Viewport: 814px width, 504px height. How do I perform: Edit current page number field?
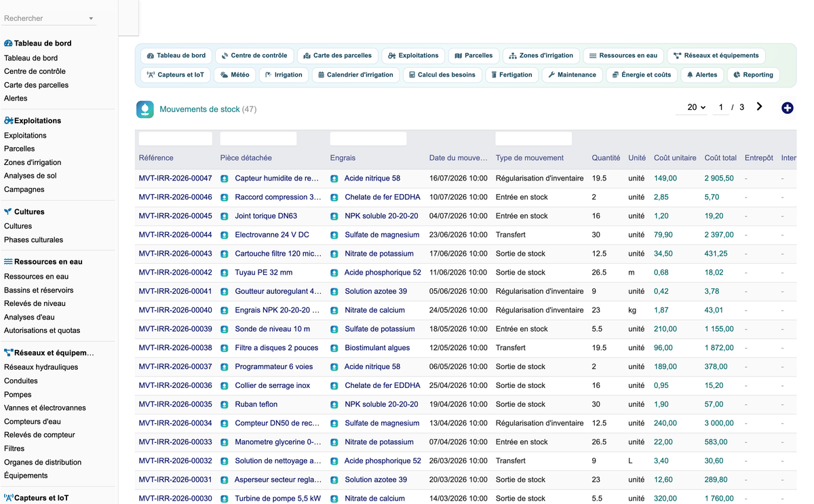[x=720, y=107]
